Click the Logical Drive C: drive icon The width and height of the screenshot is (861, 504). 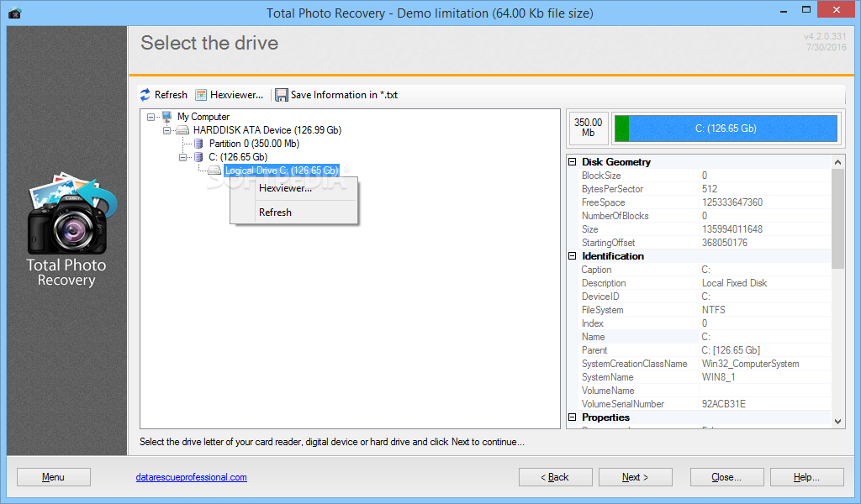pos(214,171)
